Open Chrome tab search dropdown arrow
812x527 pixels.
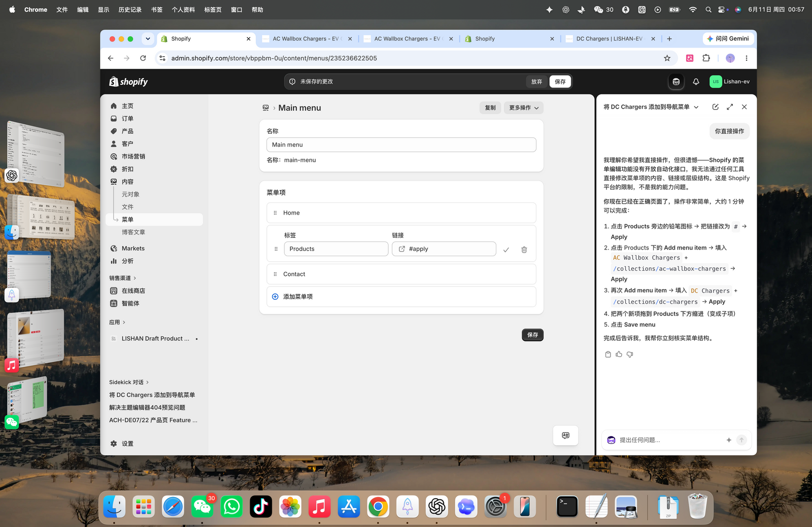click(x=148, y=39)
